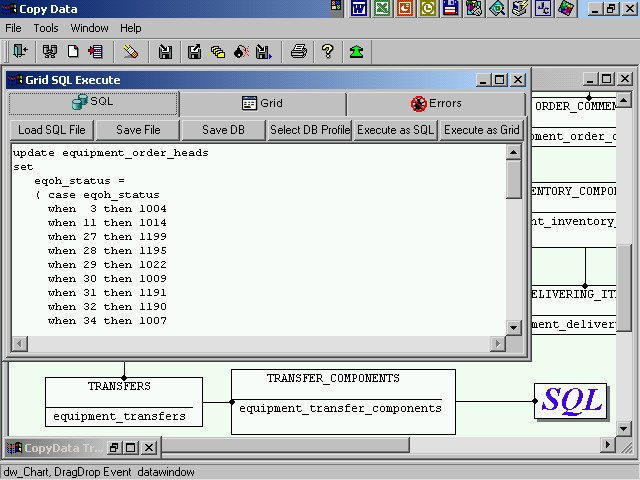This screenshot has height=480, width=640.
Task: Click the printer icon in the toolbar
Action: click(298, 51)
